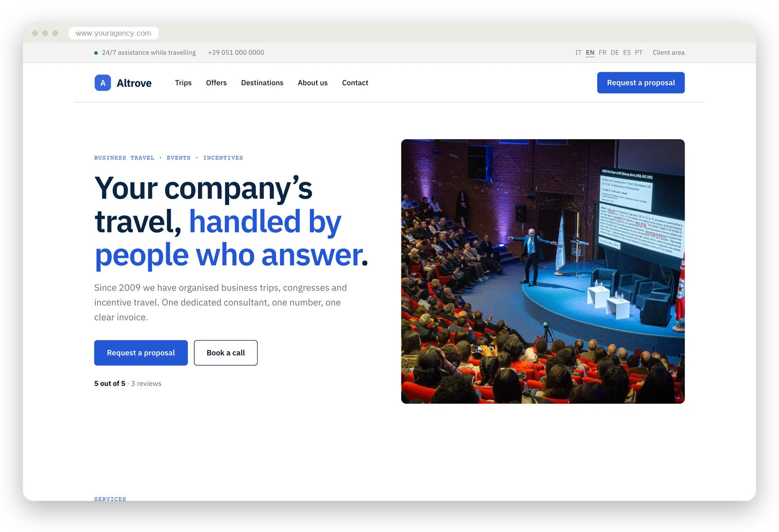Image resolution: width=779 pixels, height=532 pixels.
Task: Click the 'Since 2009 we have organised' paragraph
Action: tap(220, 303)
